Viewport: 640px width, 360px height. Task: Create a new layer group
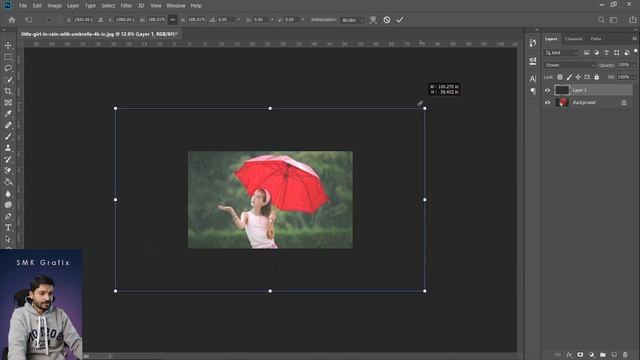point(602,355)
